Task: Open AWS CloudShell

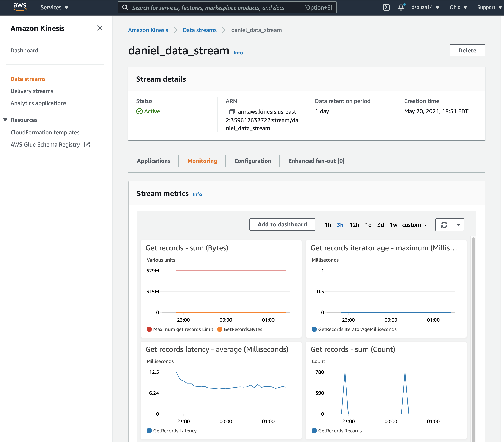Action: point(386,7)
